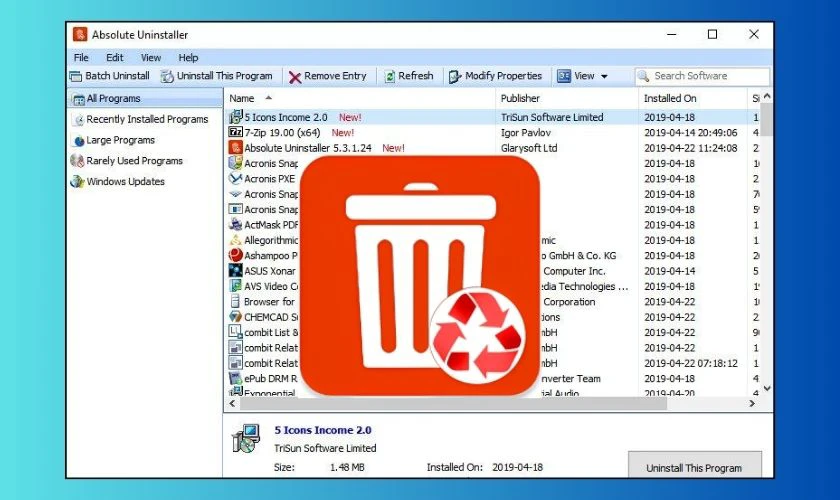This screenshot has height=500, width=840.
Task: Click publisher TriSun Software Limited in list
Action: point(552,117)
